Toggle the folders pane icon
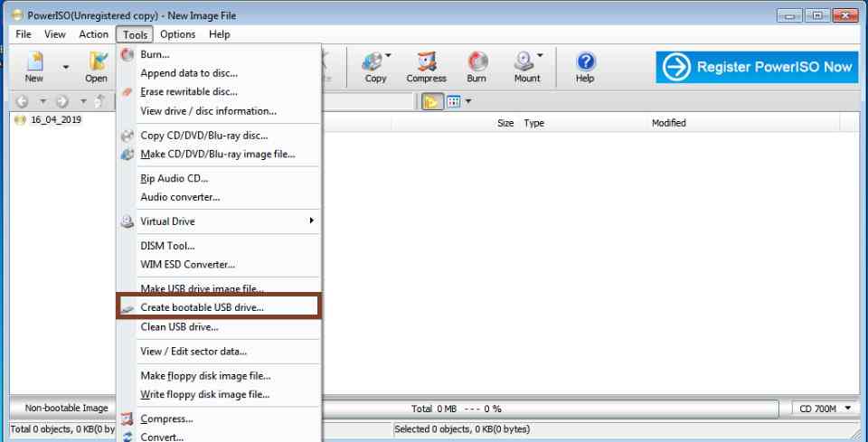The width and height of the screenshot is (868, 442). (432, 101)
